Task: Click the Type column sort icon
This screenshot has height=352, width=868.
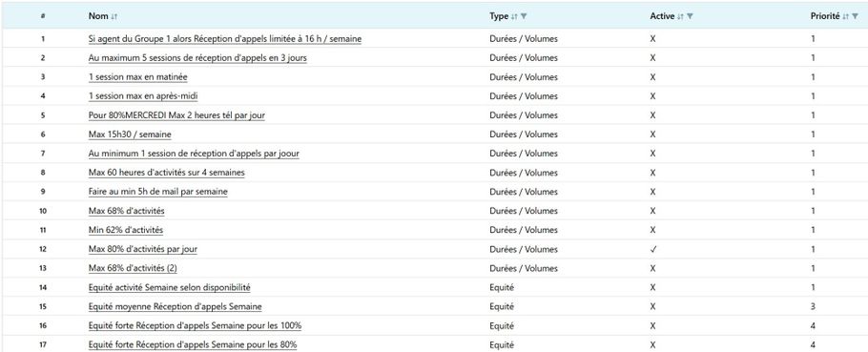Action: [514, 16]
